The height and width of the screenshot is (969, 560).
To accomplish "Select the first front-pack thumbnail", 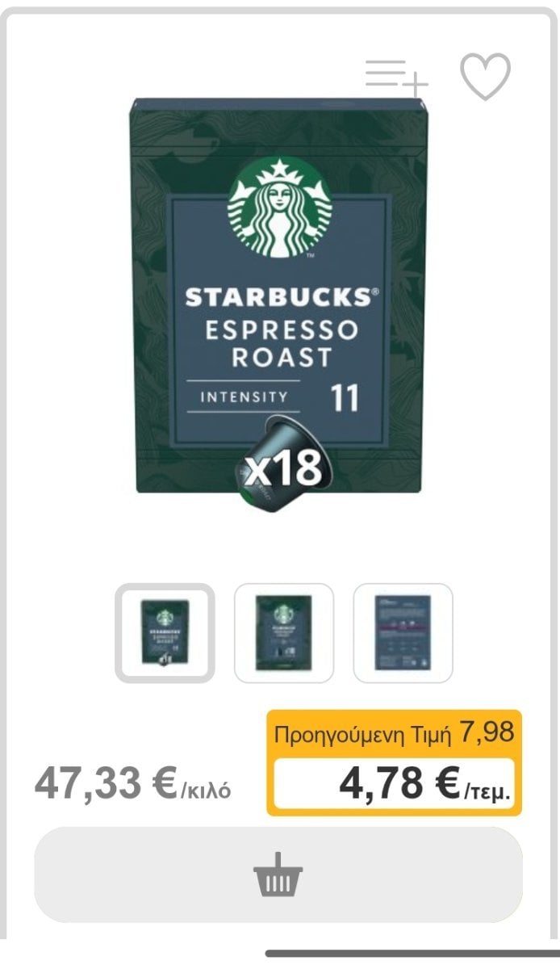I will [x=165, y=633].
